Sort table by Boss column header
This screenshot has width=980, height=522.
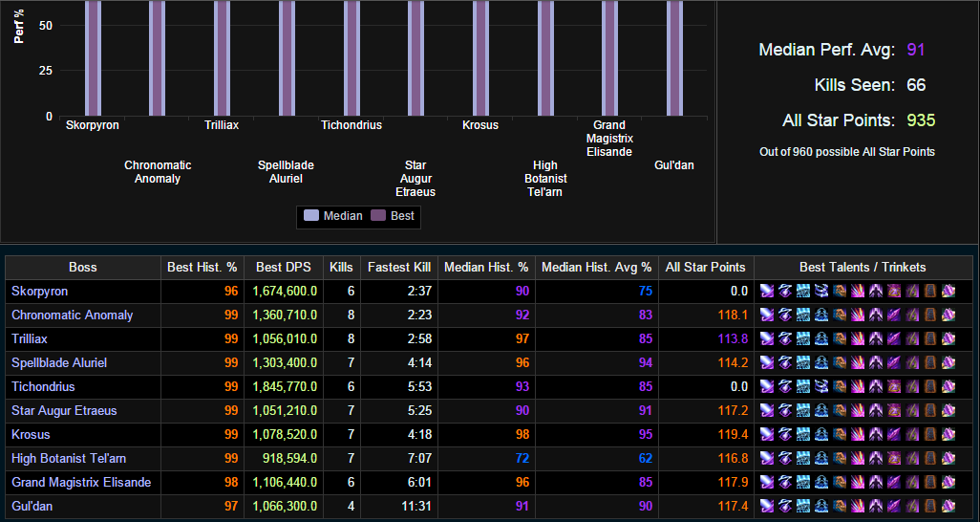pos(82,268)
